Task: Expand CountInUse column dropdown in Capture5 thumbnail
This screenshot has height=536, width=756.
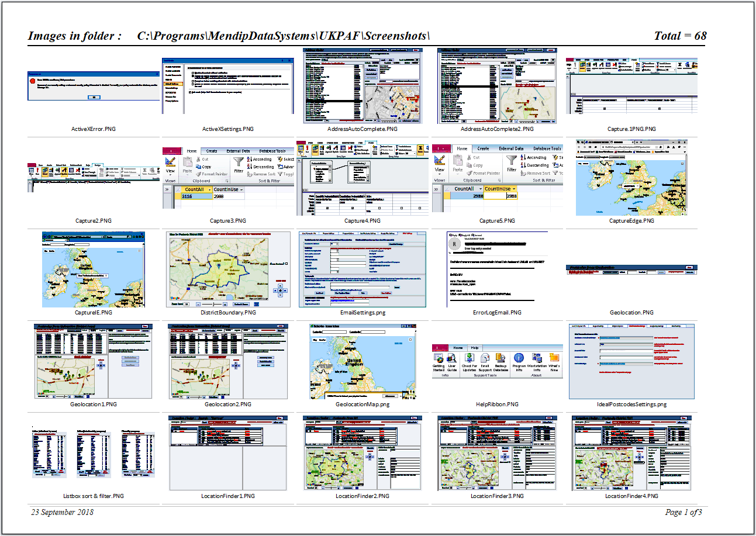Action: coord(515,189)
